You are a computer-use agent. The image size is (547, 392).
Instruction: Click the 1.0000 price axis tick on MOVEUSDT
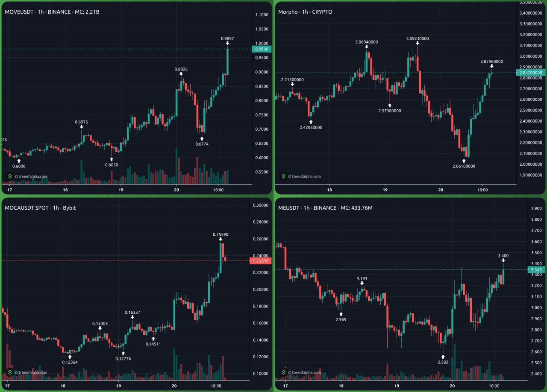coord(262,44)
